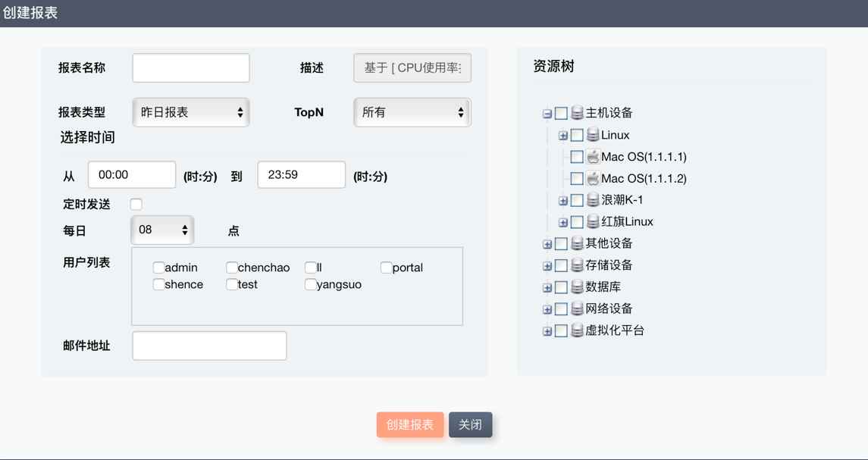
Task: Enable the 定时发送 checkbox
Action: click(x=136, y=204)
